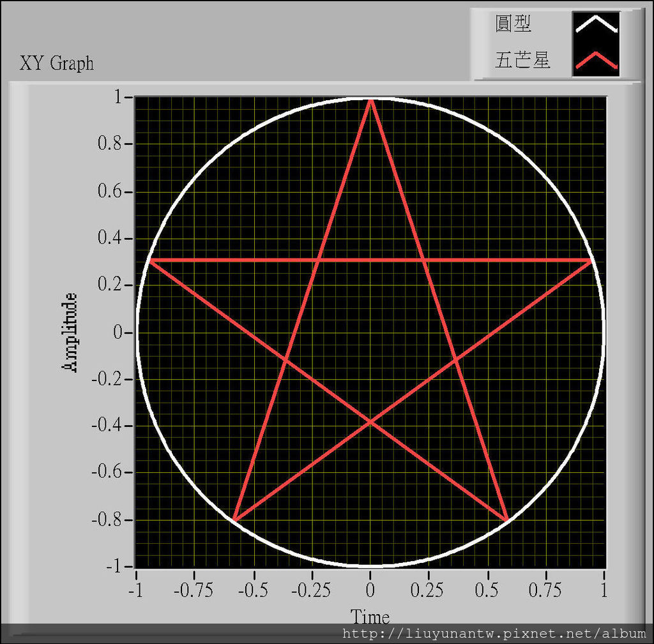Click the Y-axis 0.4 tick label

(x=110, y=239)
